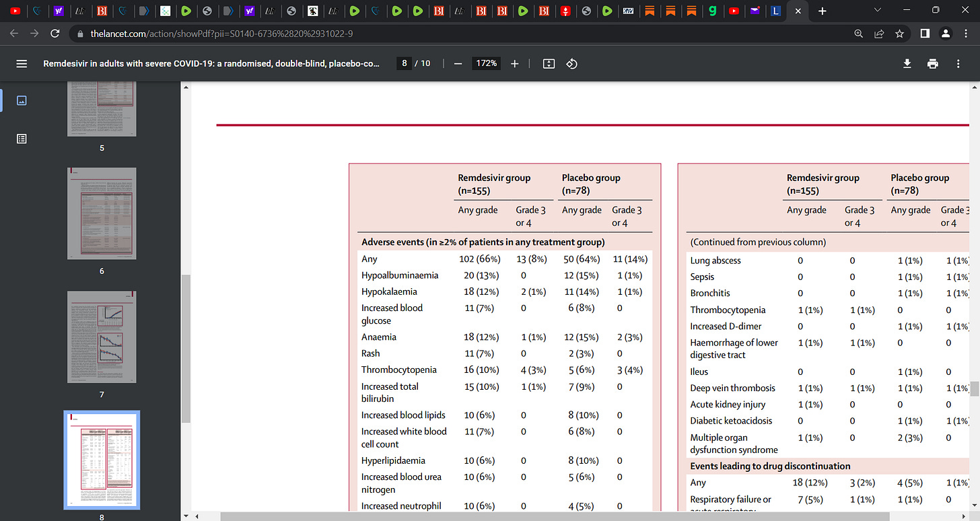Reload the page in the browser
The width and height of the screenshot is (980, 521).
55,34
